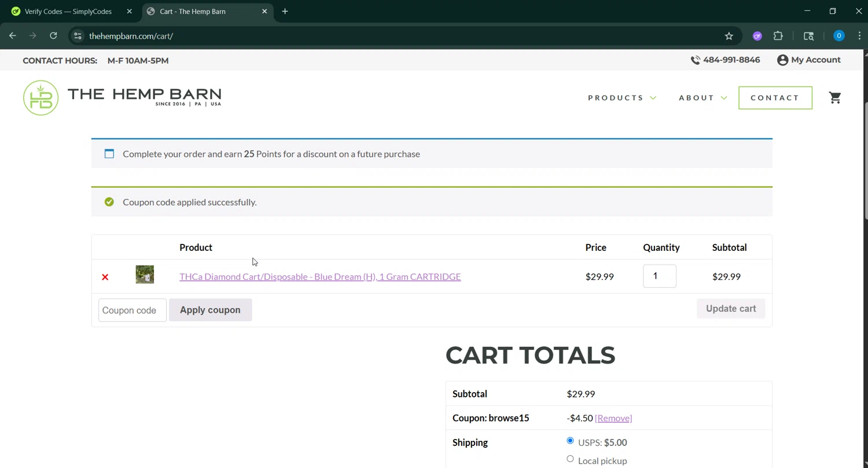Open the purple SimplyCodes extension icon
The image size is (868, 468).
pyautogui.click(x=757, y=36)
